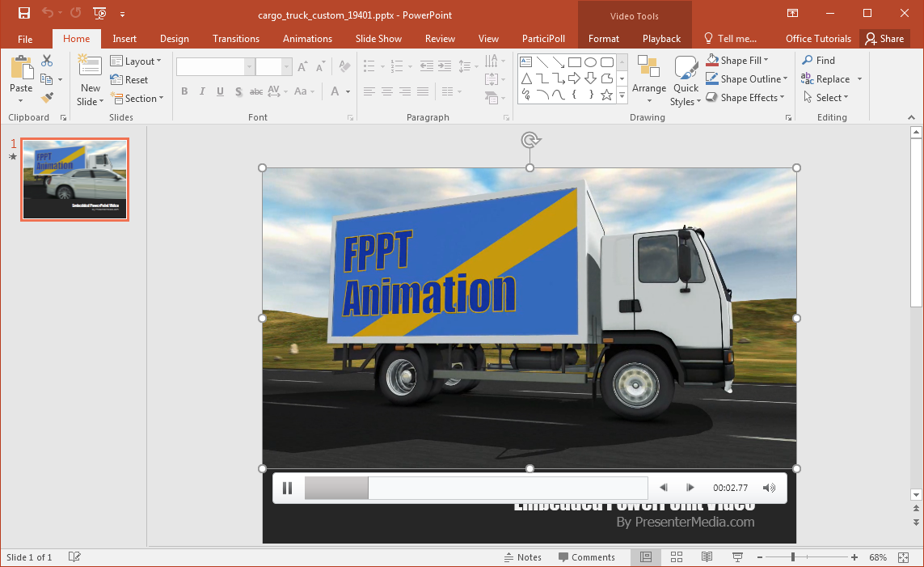
Task: Select slide 1 thumbnail
Action: (x=74, y=180)
